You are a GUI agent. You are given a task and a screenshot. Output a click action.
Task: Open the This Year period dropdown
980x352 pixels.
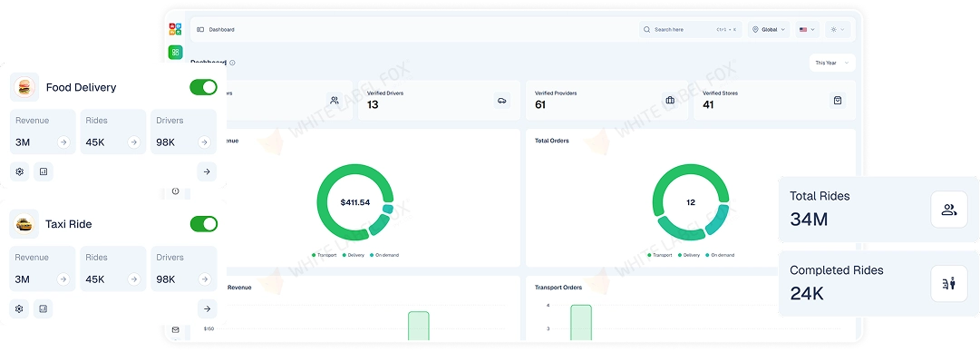[x=832, y=63]
